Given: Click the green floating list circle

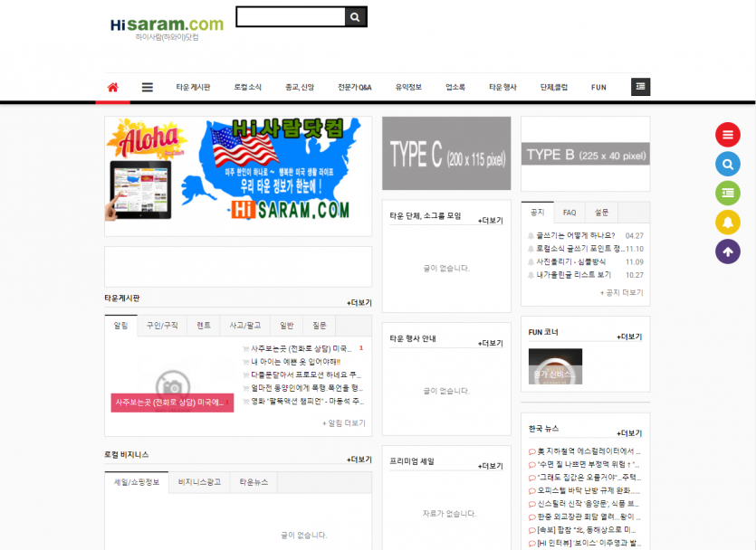Looking at the screenshot, I should pyautogui.click(x=727, y=192).
